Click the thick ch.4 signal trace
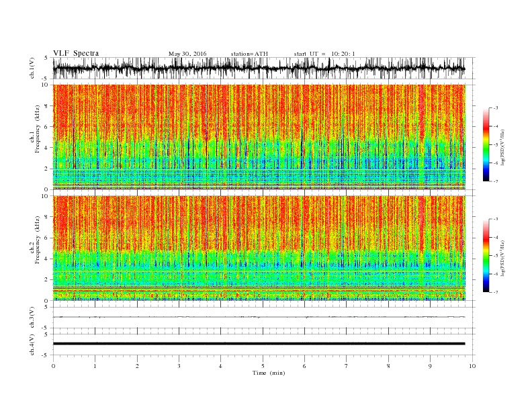Viewport: 532px width, 411px height. click(x=259, y=344)
